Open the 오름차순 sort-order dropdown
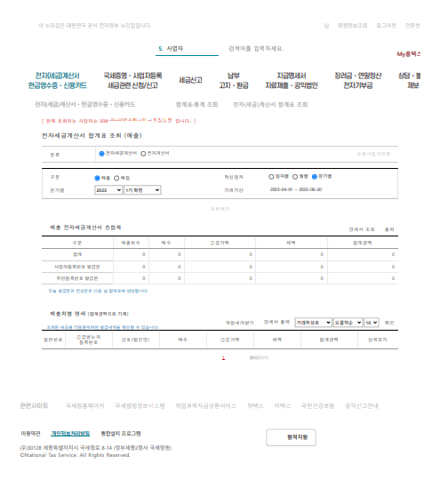The width and height of the screenshot is (440, 504). pos(348,323)
